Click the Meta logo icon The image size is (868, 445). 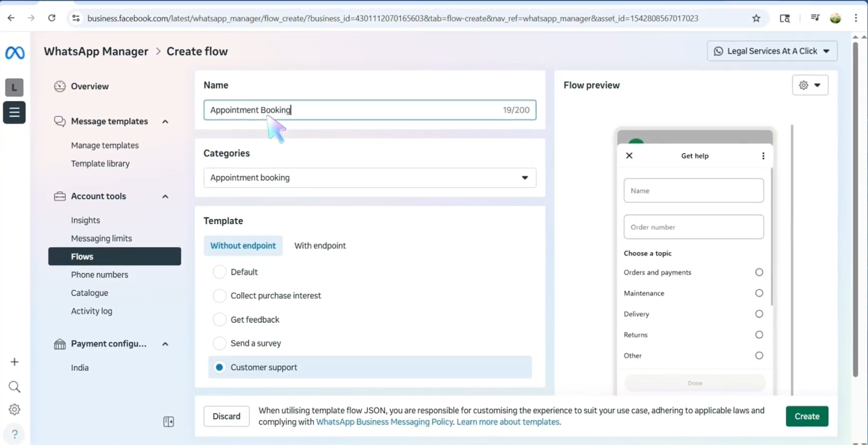pos(15,52)
